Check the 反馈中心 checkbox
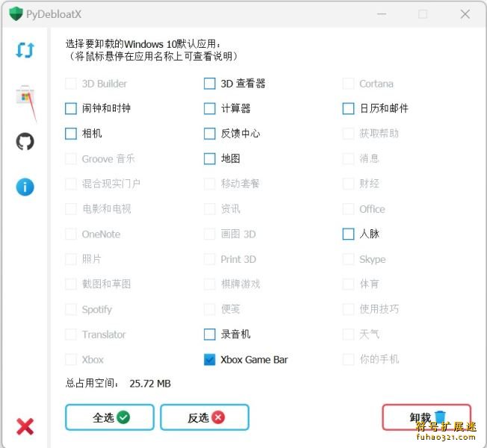The image size is (487, 448). [209, 134]
